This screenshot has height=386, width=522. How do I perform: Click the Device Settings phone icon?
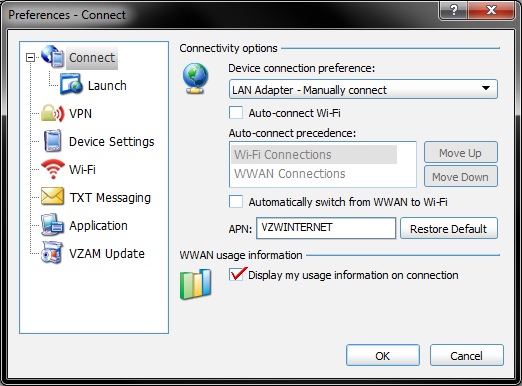point(52,141)
